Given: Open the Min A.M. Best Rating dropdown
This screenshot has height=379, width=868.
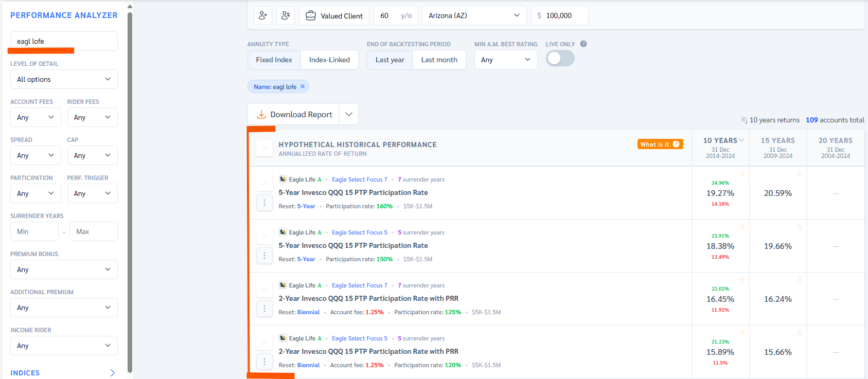Looking at the screenshot, I should tap(506, 60).
